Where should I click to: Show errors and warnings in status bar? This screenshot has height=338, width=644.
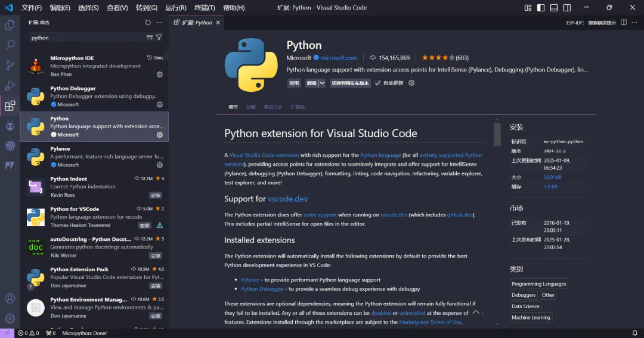(x=29, y=333)
